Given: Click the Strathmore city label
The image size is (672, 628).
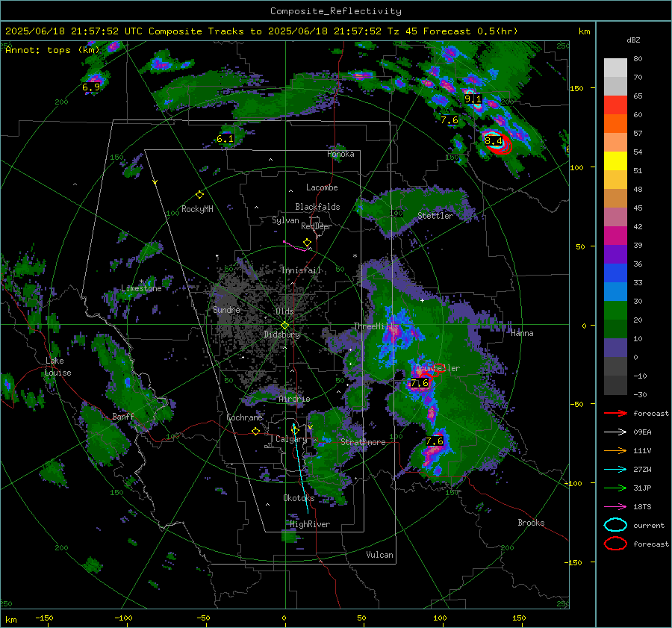Looking at the screenshot, I should coord(363,442).
